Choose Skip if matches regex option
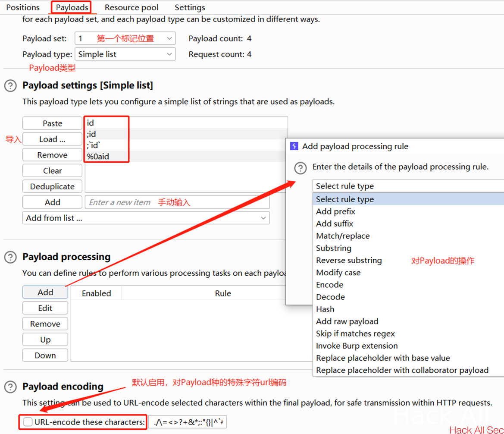The image size is (504, 434). click(408, 333)
